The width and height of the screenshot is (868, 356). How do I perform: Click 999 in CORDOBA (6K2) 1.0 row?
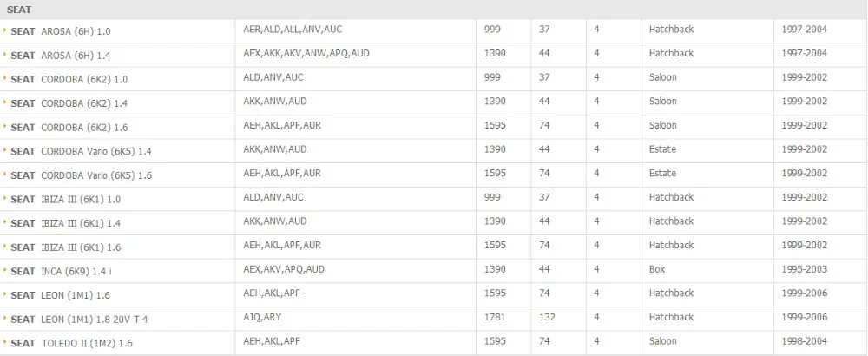(x=492, y=77)
